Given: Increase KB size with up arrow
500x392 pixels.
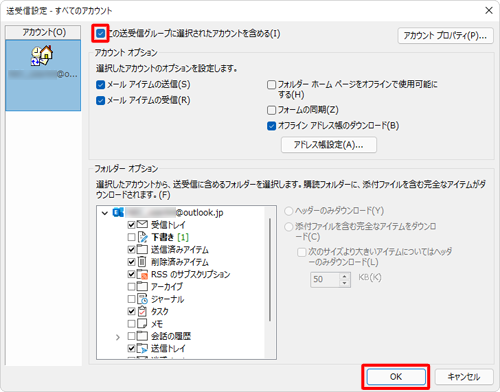Looking at the screenshot, I should click(345, 276).
